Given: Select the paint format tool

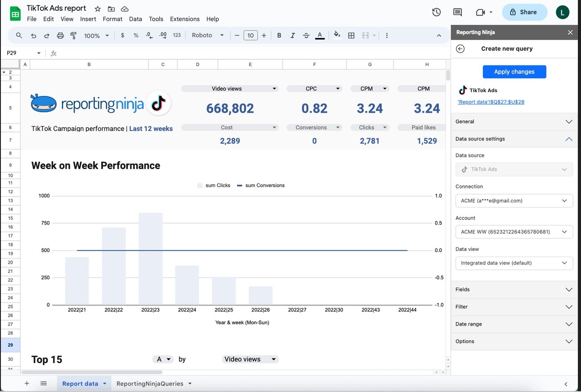Looking at the screenshot, I should (x=74, y=36).
